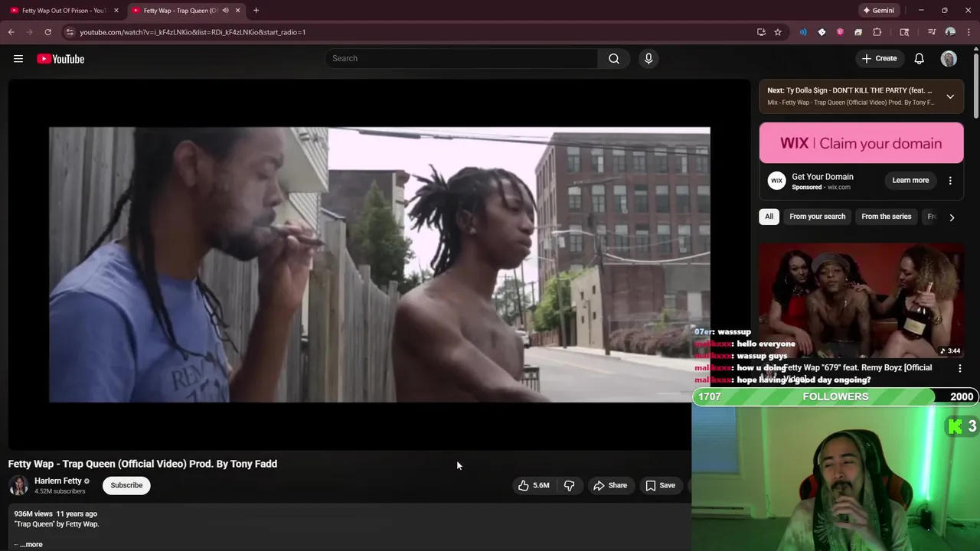Like the Trap Queen video
The width and height of the screenshot is (980, 551).
click(534, 485)
